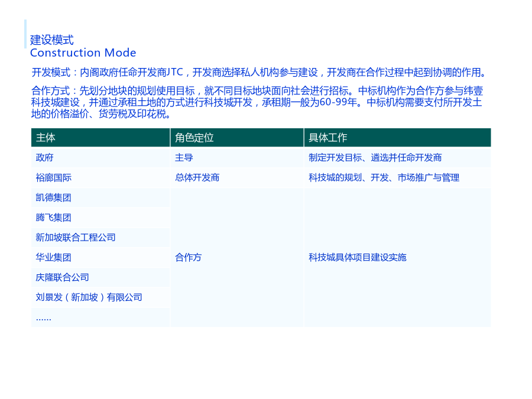Screen dimensions: 532x399
Task: Click the Construction Mode subtitle
Action: 83,53
